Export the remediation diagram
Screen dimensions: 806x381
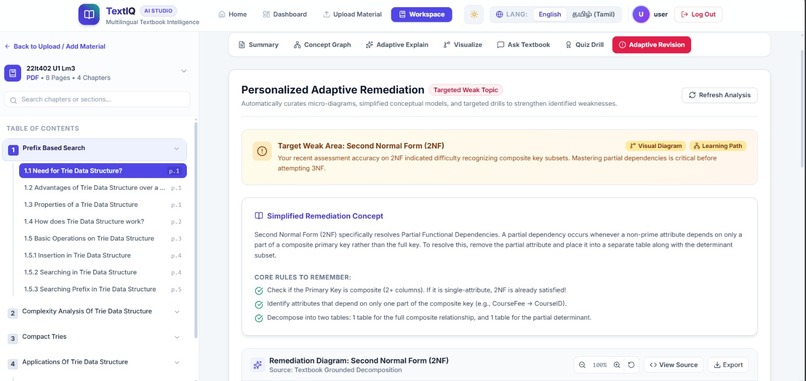coord(728,365)
